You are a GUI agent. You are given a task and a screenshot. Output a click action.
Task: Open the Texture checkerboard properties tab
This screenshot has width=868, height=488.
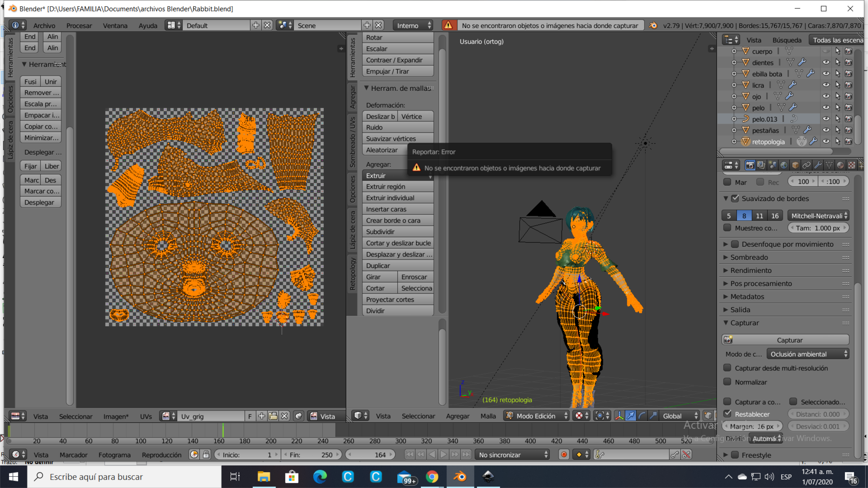coord(852,165)
